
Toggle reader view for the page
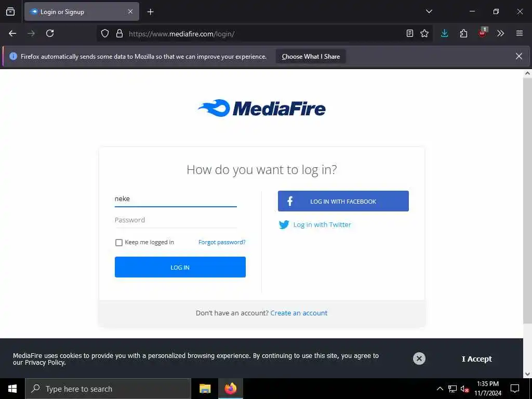point(410,33)
